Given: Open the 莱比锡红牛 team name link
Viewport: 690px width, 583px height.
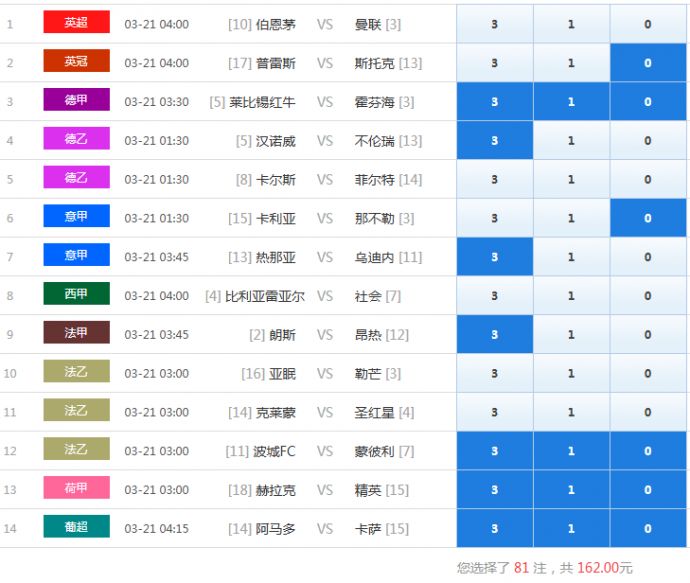Looking at the screenshot, I should tap(262, 102).
